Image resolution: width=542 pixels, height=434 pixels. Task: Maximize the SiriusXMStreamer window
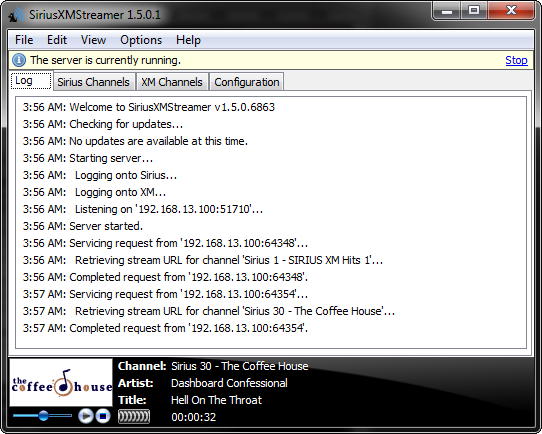[474, 11]
